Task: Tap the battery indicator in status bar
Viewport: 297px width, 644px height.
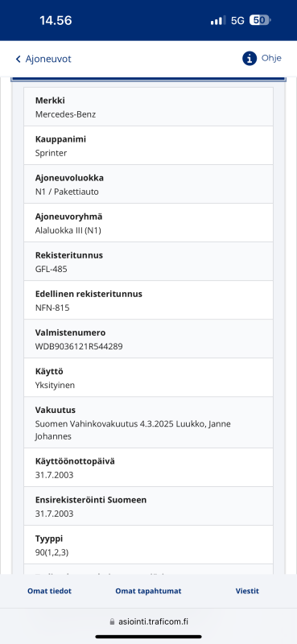Action: point(260,20)
